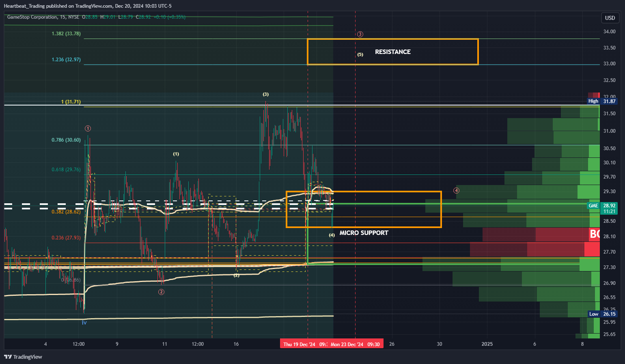Screen dimensions: 625x364
Task: Click the RESISTANCE annotation text
Action: pos(393,52)
